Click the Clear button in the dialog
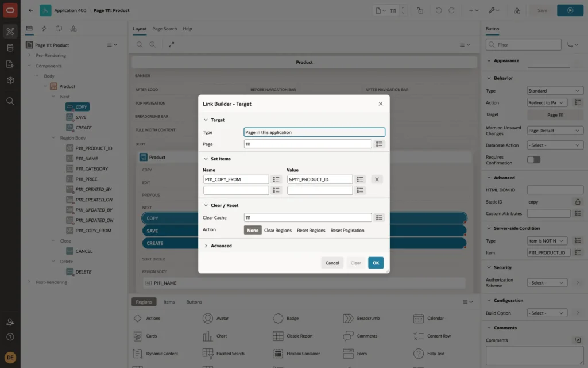 355,263
